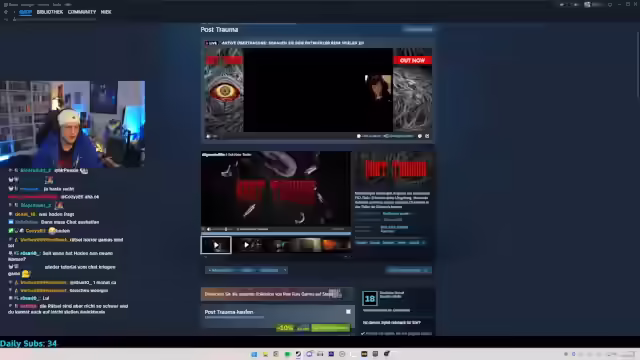Open the COMMUNITY tab
Viewport: 640px width, 360px height.
coord(82,12)
